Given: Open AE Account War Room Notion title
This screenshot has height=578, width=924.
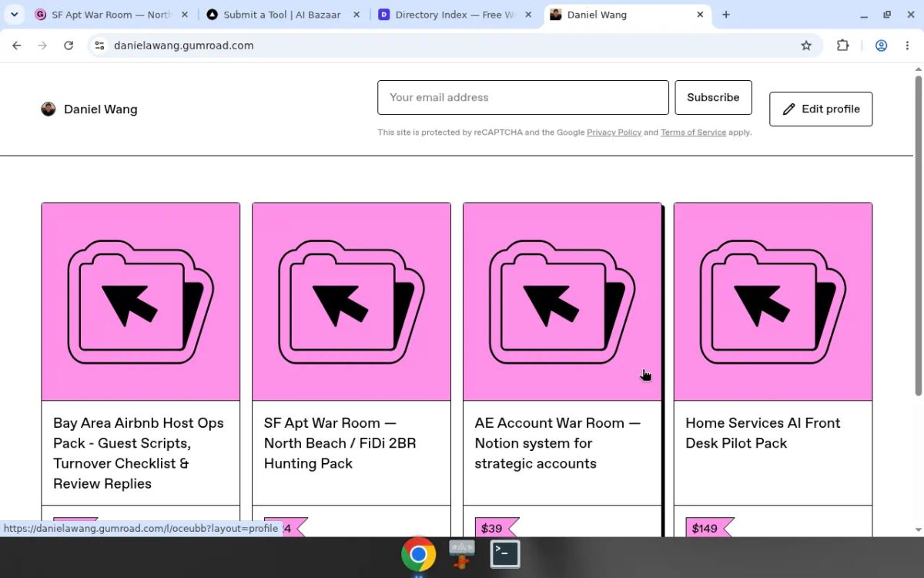Looking at the screenshot, I should [557, 443].
